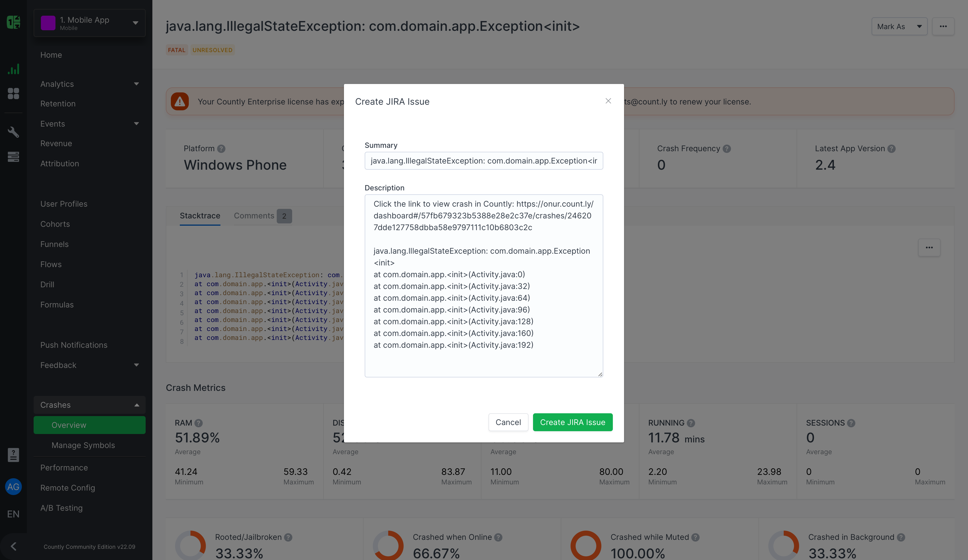The width and height of the screenshot is (968, 560).
Task: Open the database server icon in sidebar
Action: coord(13,157)
